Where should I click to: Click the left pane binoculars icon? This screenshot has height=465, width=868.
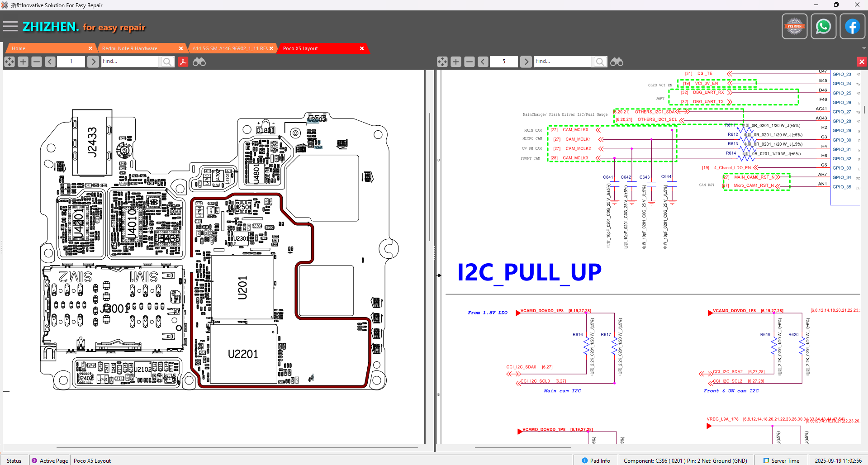[199, 62]
